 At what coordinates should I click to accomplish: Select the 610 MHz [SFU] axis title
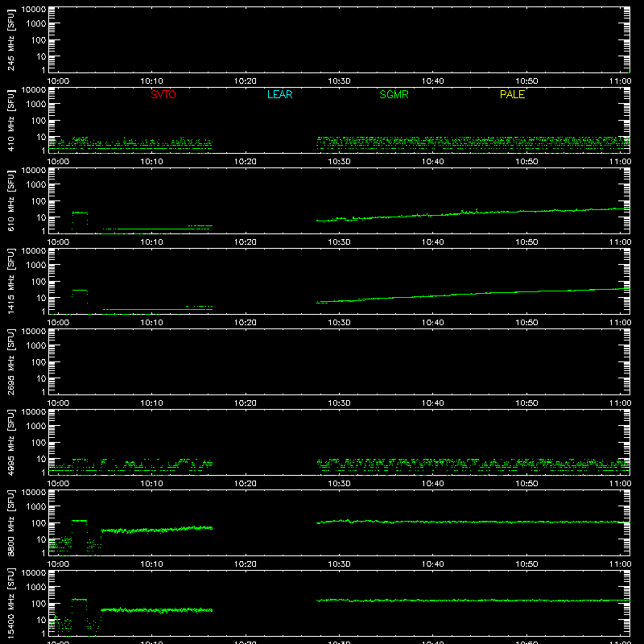(10, 201)
